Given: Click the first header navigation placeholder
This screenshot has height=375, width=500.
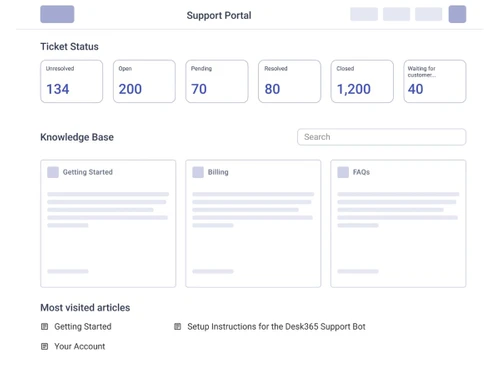Looking at the screenshot, I should (364, 14).
